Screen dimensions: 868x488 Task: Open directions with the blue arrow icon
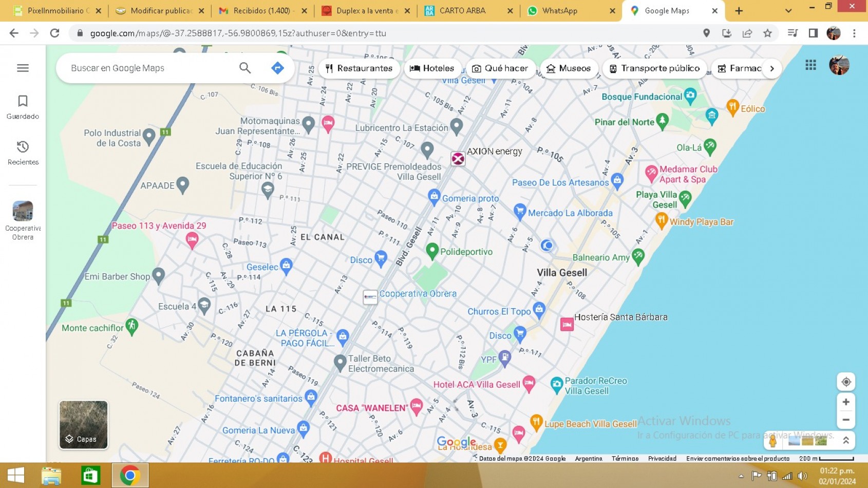(x=277, y=68)
